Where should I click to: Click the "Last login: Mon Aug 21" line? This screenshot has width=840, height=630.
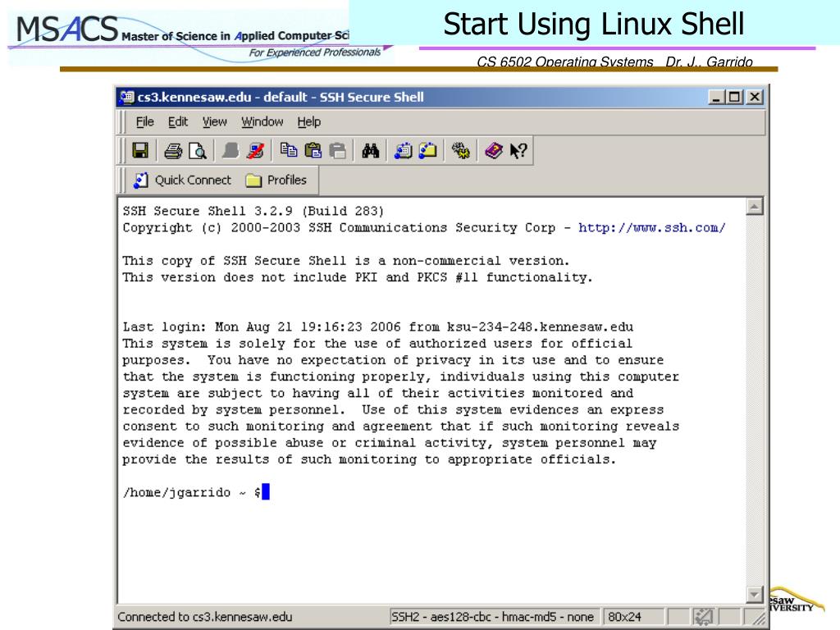[x=377, y=326]
